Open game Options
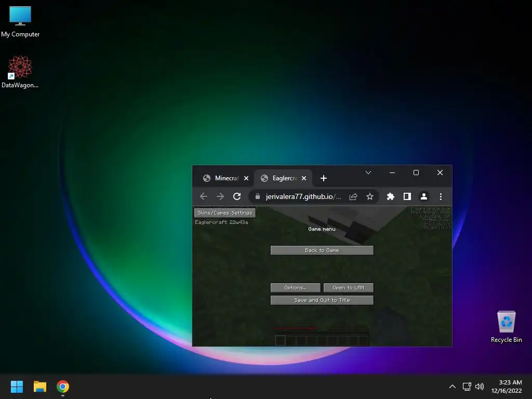Viewport: 532px width, 399px height. point(296,288)
